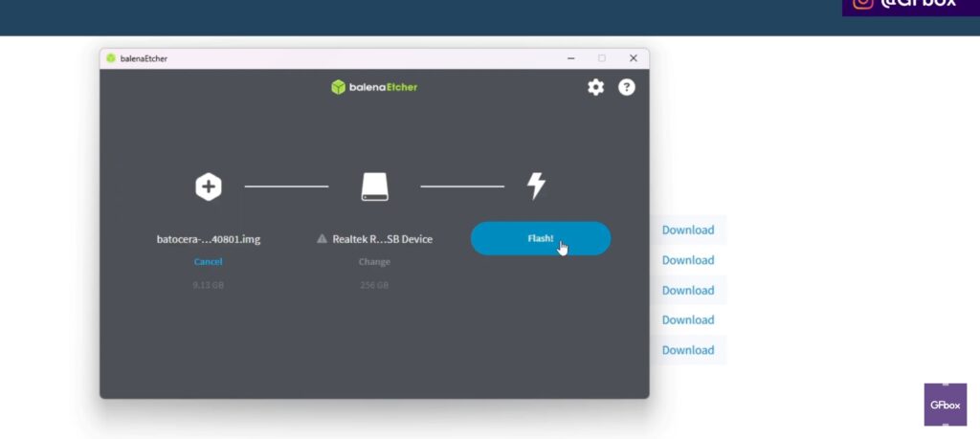Start flashing with the Flash! button
980x439 pixels.
click(x=541, y=238)
